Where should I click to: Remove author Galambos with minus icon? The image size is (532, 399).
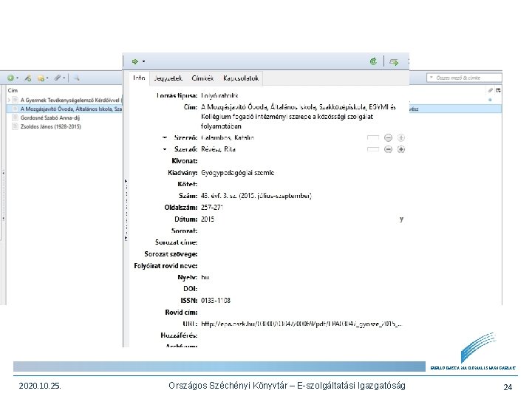tap(388, 137)
